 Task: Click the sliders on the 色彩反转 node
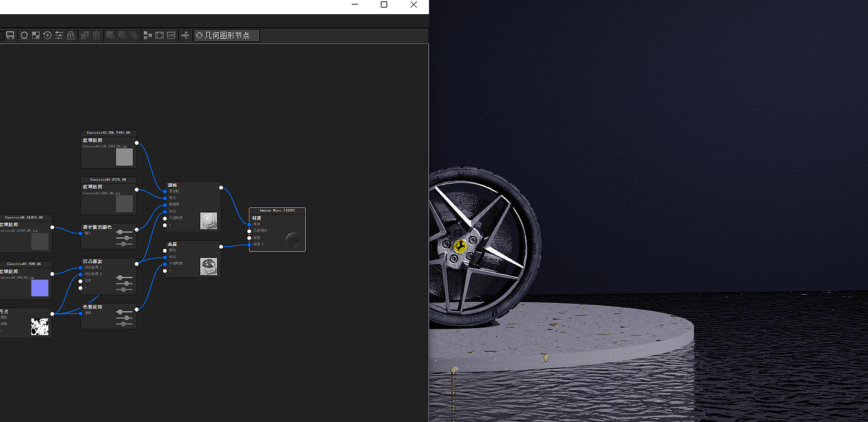(125, 318)
